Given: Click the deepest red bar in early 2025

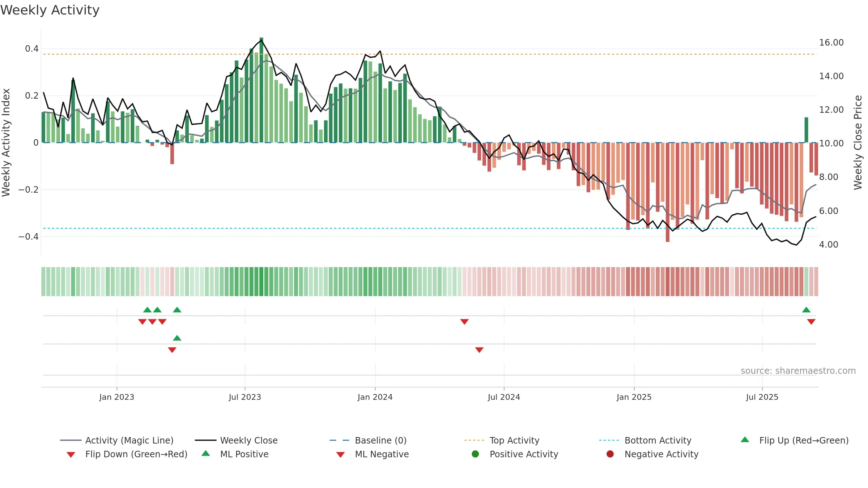Looking at the screenshot, I should tap(668, 192).
